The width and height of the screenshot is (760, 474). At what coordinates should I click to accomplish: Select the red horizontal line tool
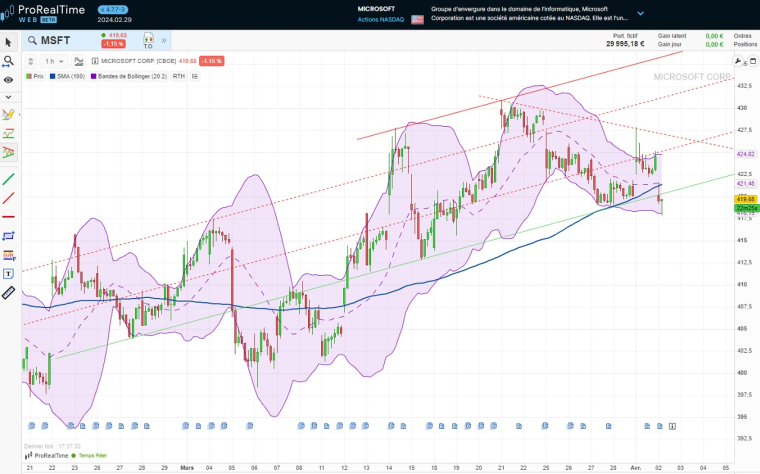(9, 216)
